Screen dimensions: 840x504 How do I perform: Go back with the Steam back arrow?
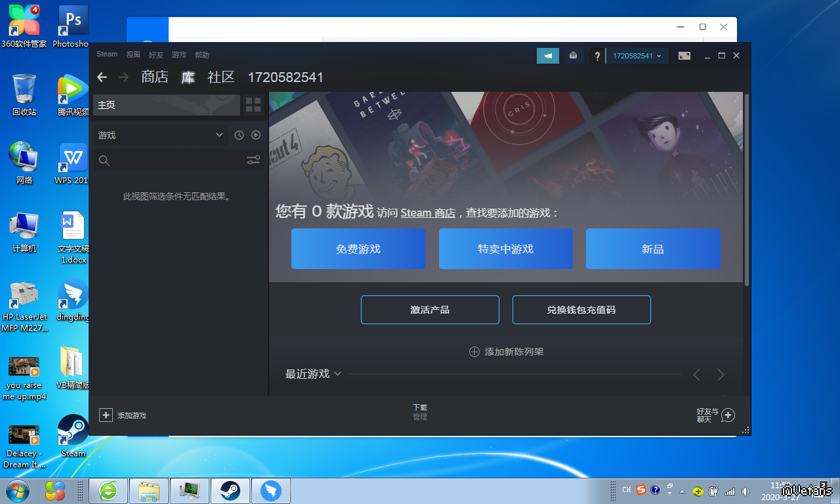point(102,77)
